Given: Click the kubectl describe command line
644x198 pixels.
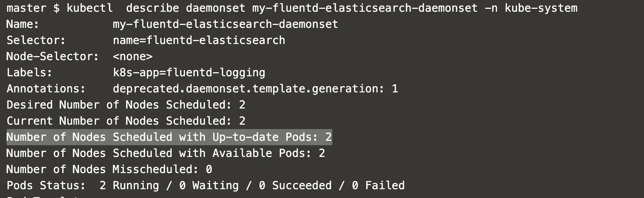Looking at the screenshot, I should point(292,8).
